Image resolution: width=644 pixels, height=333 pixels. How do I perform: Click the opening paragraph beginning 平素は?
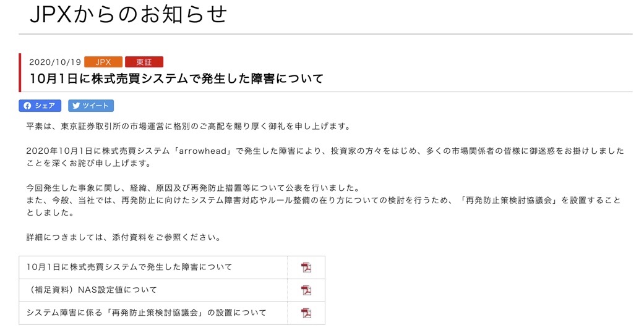point(189,127)
